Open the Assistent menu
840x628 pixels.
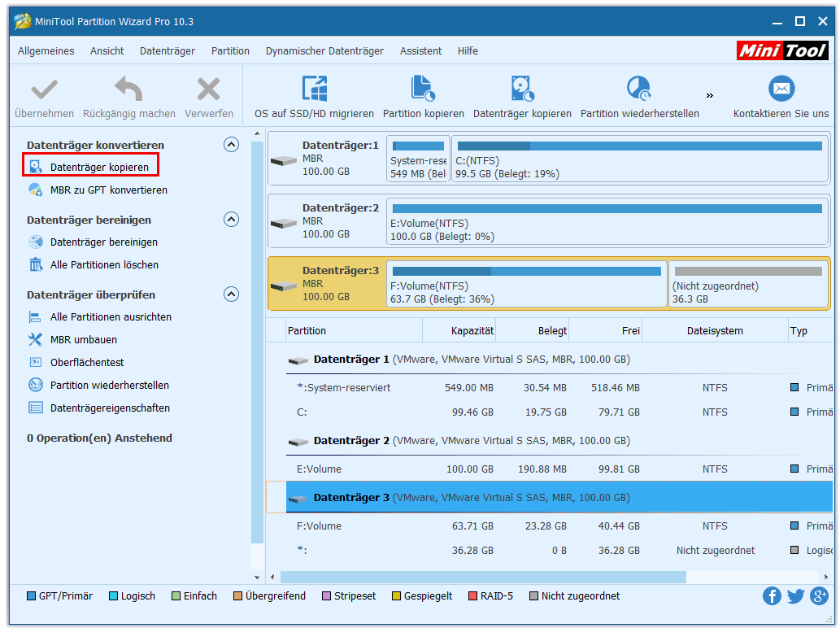420,50
